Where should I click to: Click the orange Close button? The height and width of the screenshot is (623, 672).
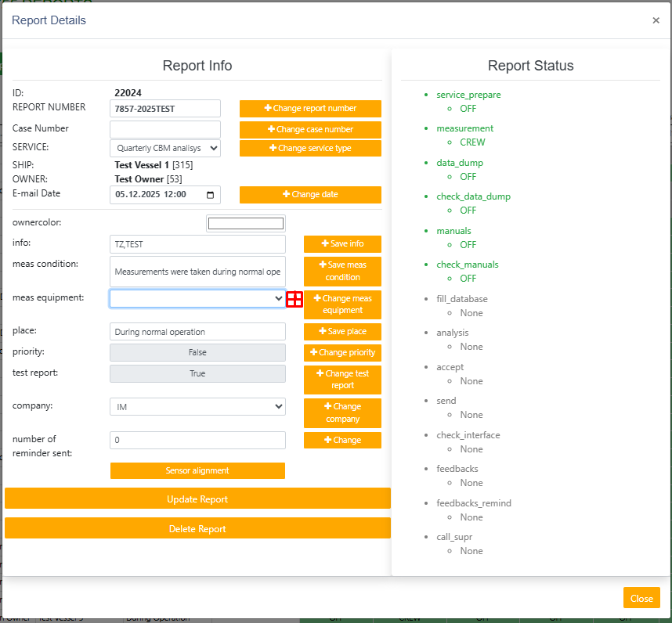641,599
